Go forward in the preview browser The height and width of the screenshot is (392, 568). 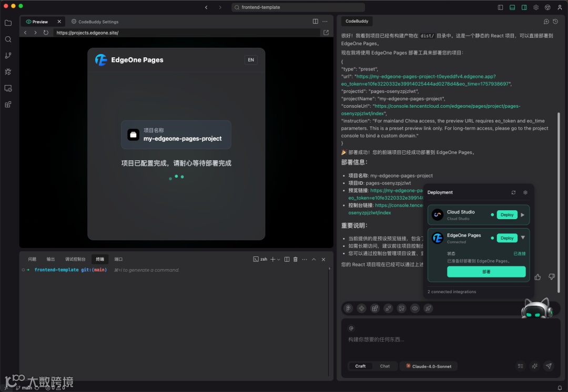point(36,33)
